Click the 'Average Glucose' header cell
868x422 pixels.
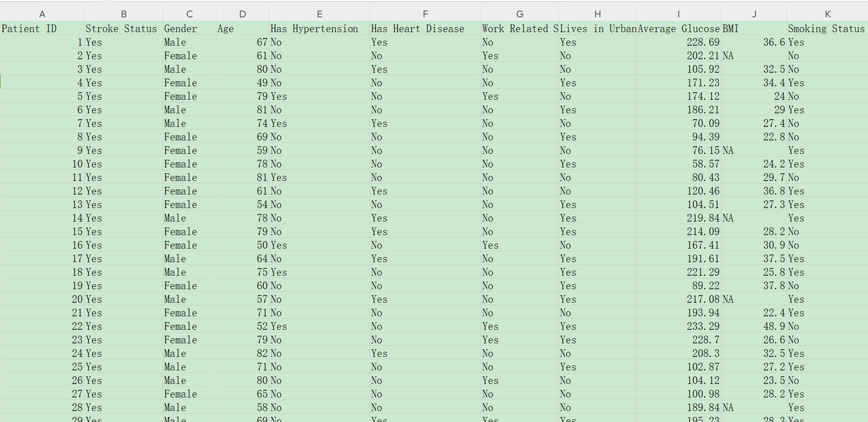pos(679,28)
